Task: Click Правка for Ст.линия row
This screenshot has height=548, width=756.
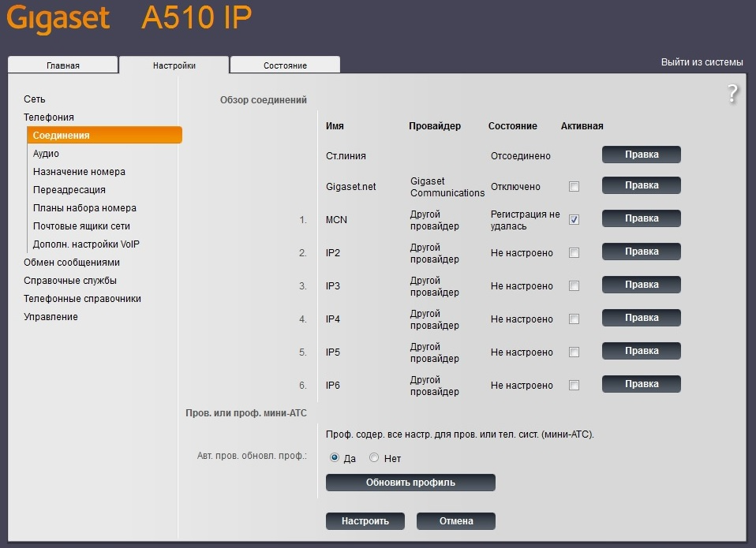Action: click(642, 155)
